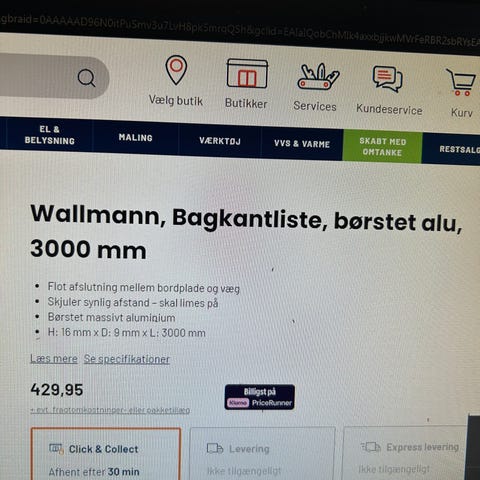
Task: Open the green Skabt med omtanke tab
Action: [382, 147]
